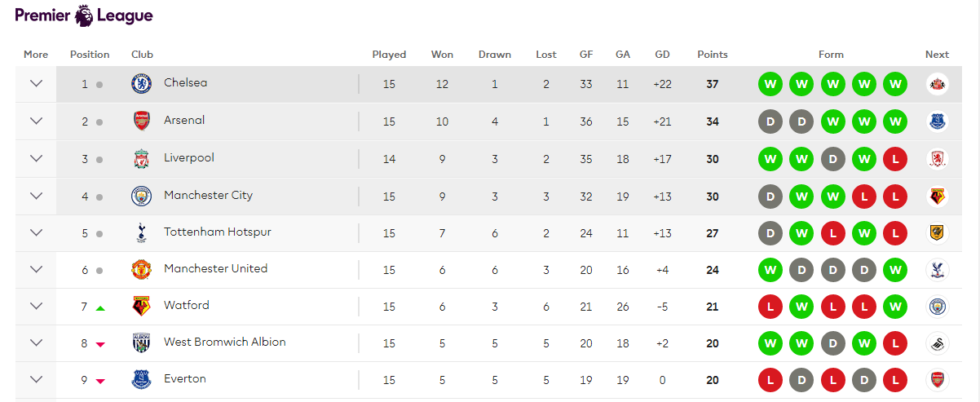Click the Premier League lion logo
980x402 pixels.
click(x=84, y=15)
